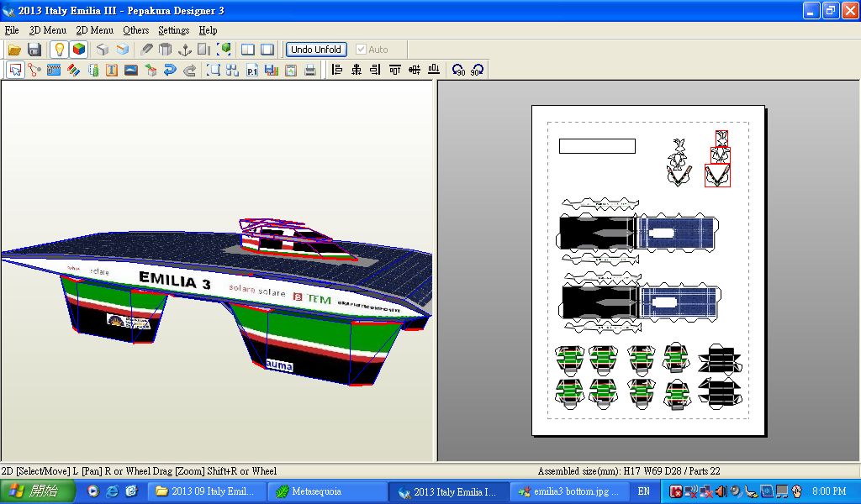
Task: Expand the Settings menu
Action: click(x=173, y=30)
